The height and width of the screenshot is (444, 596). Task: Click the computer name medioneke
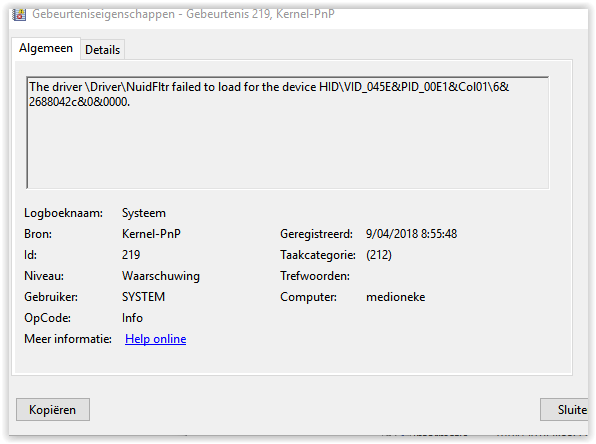pos(396,297)
